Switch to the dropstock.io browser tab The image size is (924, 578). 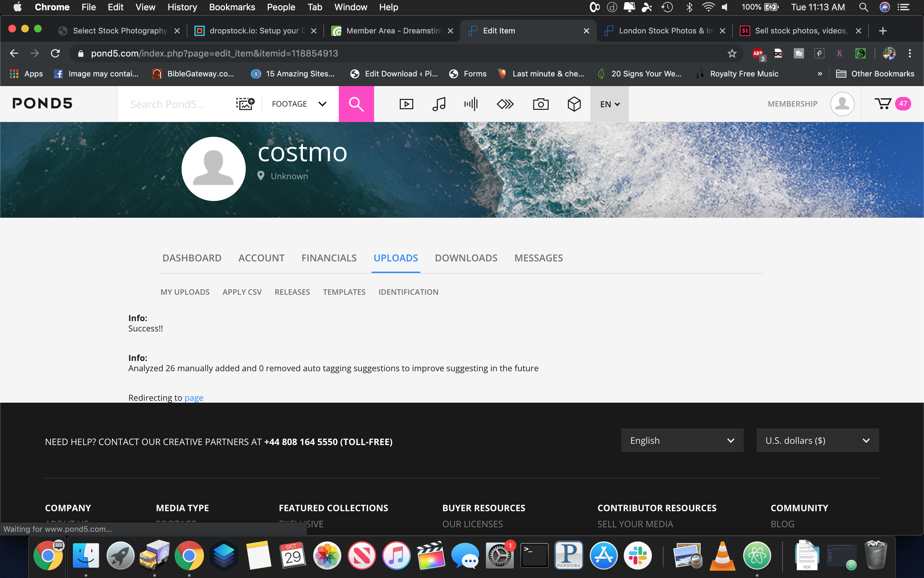pos(255,31)
